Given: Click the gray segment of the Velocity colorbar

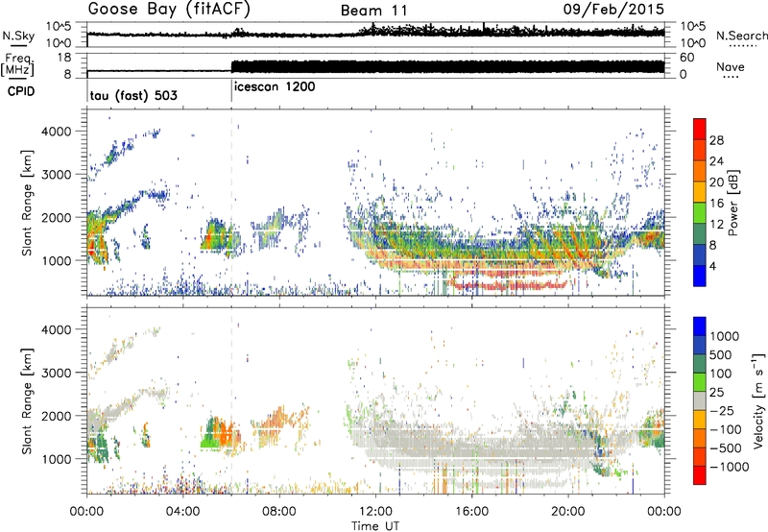Looking at the screenshot, I should tap(700, 400).
